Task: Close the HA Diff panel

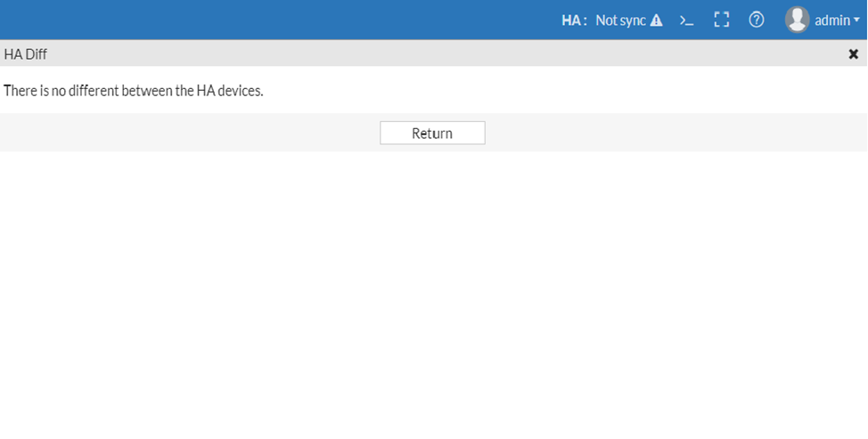Action: point(854,54)
